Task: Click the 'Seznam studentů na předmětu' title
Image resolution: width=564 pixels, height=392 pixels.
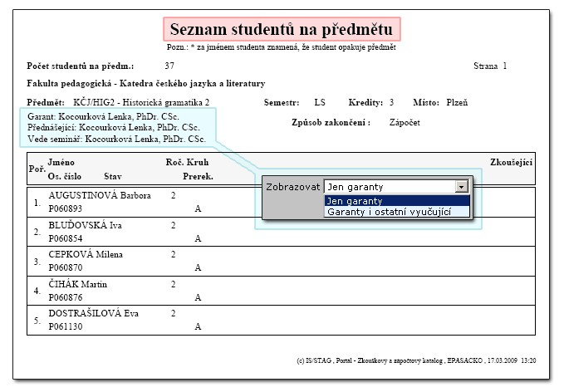Action: 282,29
